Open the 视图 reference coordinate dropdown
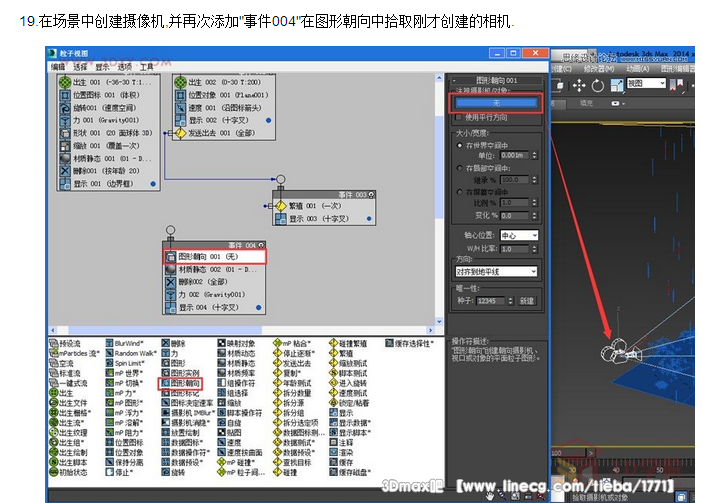 coord(646,83)
